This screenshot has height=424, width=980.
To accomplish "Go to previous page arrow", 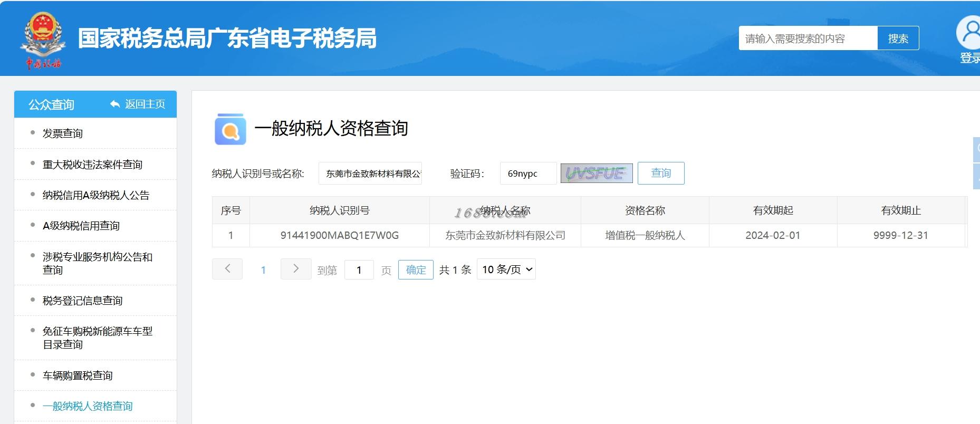I will point(227,269).
